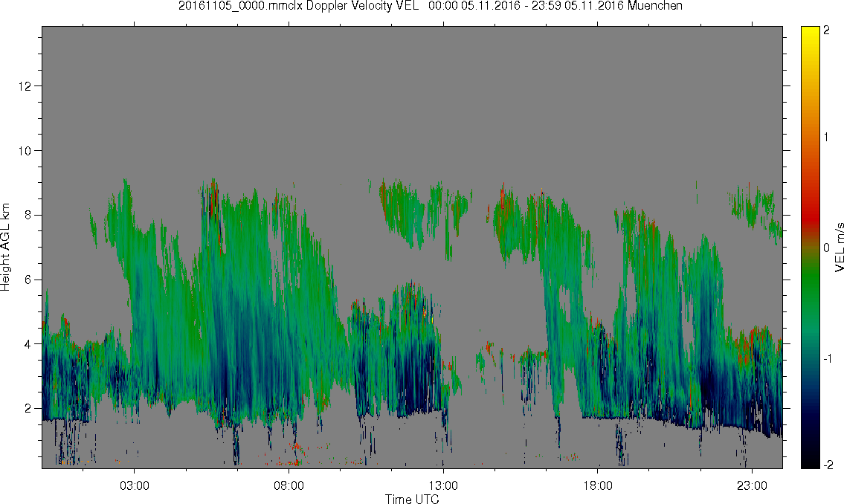Click the 'Height AGL km' y-axis label
The image size is (844, 504).
click(5, 248)
